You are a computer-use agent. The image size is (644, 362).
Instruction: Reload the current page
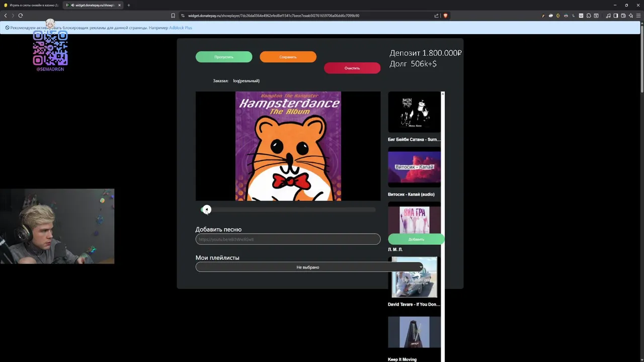click(x=21, y=16)
